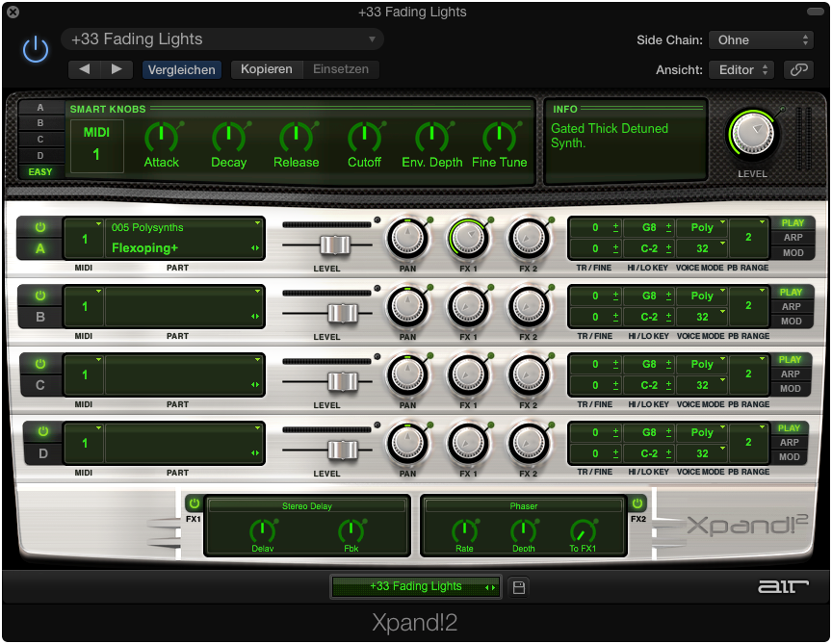Toggle the FX1 power switch
The image size is (832, 644).
tap(194, 503)
